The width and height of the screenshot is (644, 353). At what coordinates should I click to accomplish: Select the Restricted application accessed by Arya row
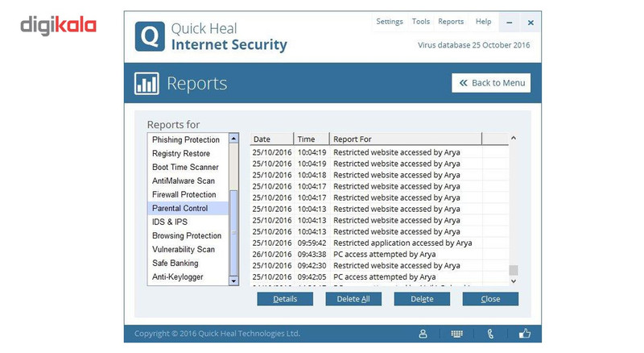(379, 243)
